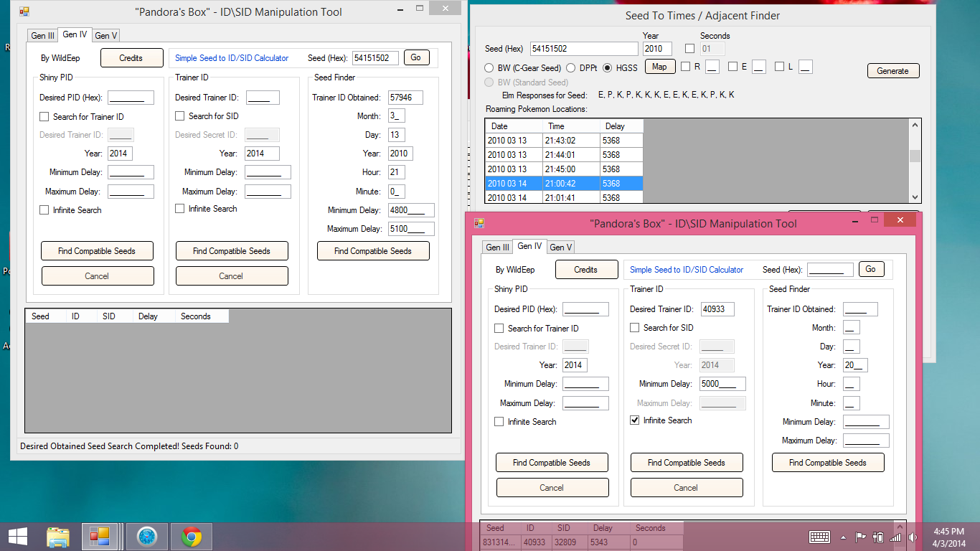
Task: Click Trainer ID's Find Compatible Seeds, pink window
Action: pyautogui.click(x=687, y=463)
